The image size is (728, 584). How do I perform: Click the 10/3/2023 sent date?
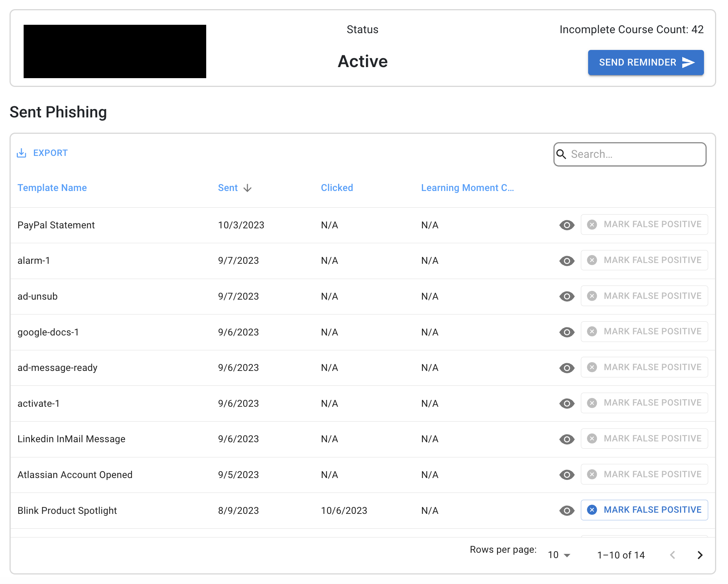tap(241, 225)
